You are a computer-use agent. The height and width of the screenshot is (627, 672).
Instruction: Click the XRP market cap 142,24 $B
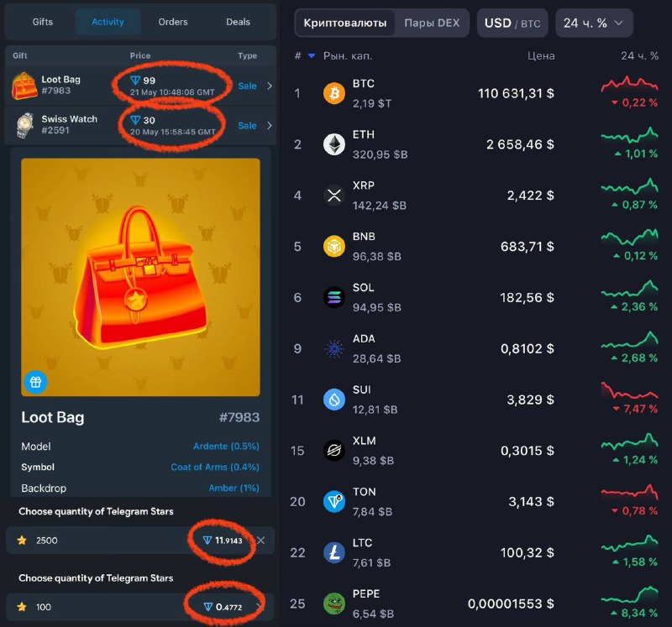click(x=380, y=206)
